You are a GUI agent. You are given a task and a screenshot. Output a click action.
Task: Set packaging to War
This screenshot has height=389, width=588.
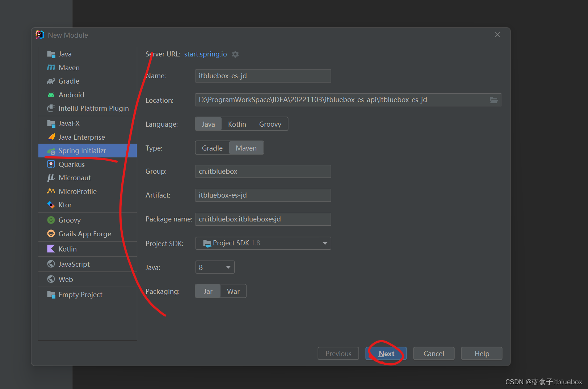[233, 291]
